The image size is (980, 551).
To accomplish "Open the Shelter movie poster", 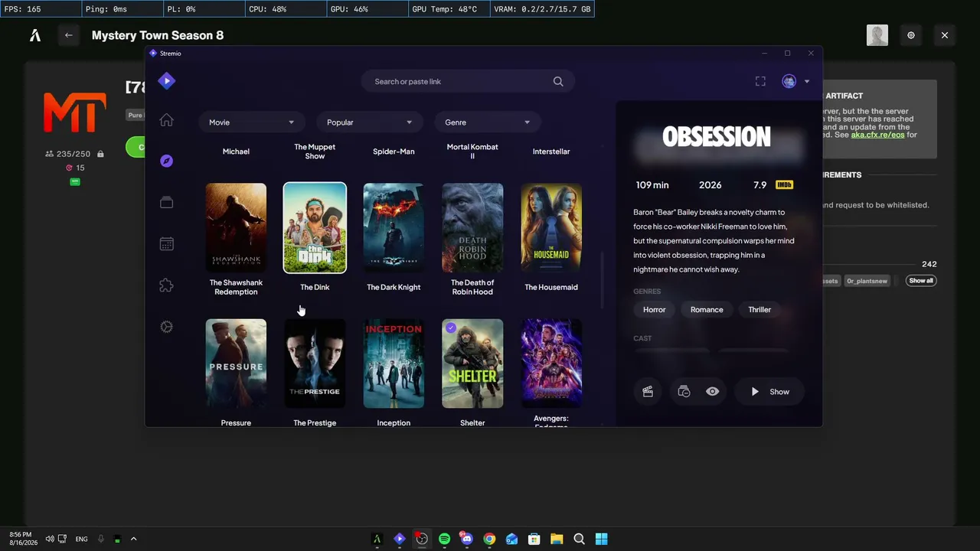I will 472,364.
